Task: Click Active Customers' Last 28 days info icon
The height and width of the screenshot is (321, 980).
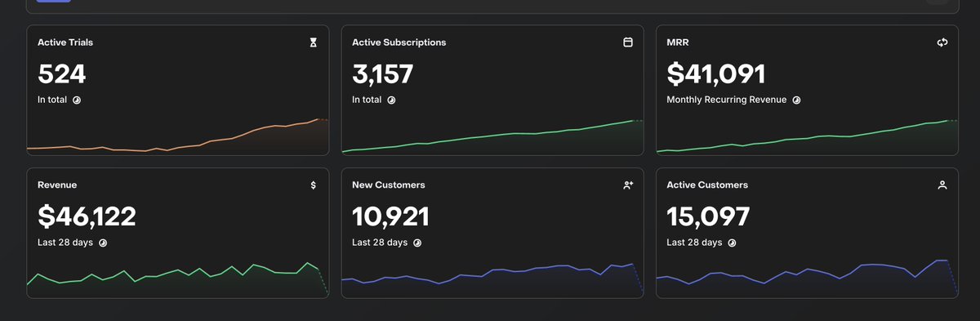Action: pyautogui.click(x=732, y=243)
